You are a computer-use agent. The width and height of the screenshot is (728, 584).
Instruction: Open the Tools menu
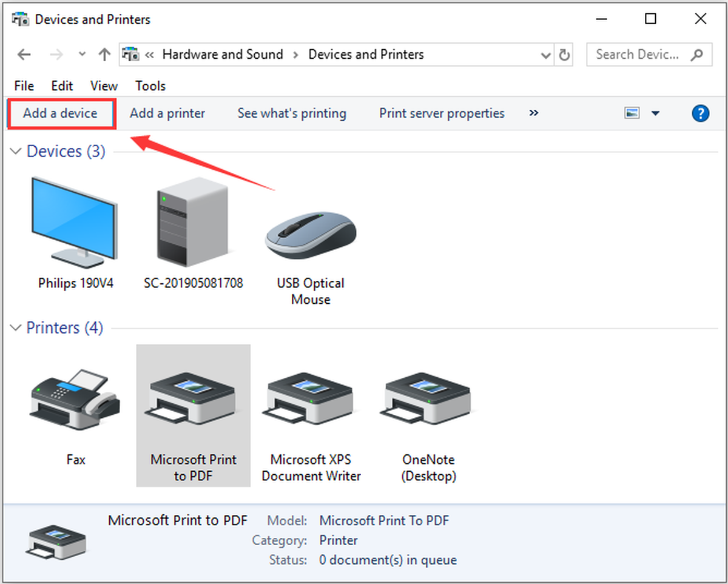[150, 86]
